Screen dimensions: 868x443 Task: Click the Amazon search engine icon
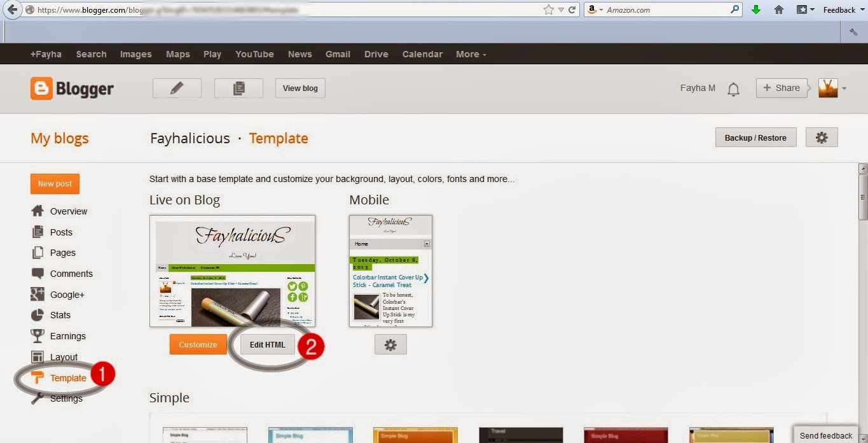click(x=592, y=10)
